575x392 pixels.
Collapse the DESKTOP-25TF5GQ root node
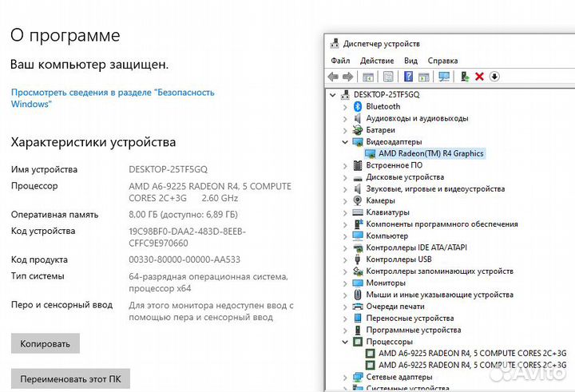pyautogui.click(x=332, y=95)
